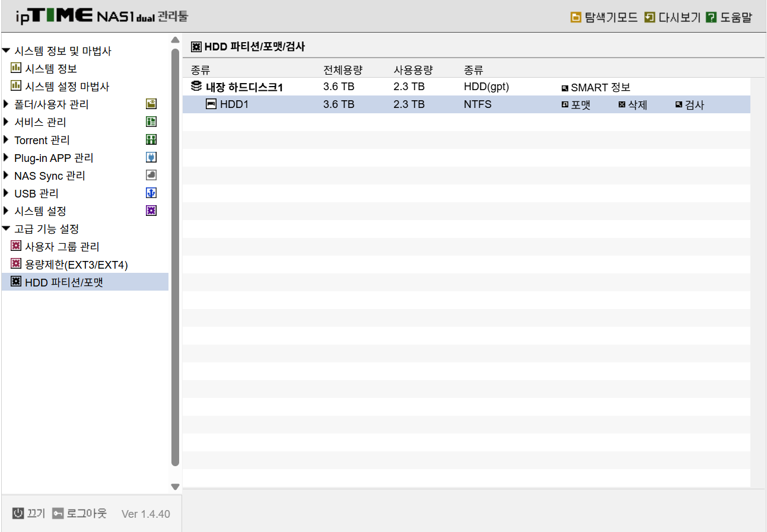The height and width of the screenshot is (532, 767).
Task: Click the 다시보기 refresh icon
Action: pyautogui.click(x=650, y=17)
